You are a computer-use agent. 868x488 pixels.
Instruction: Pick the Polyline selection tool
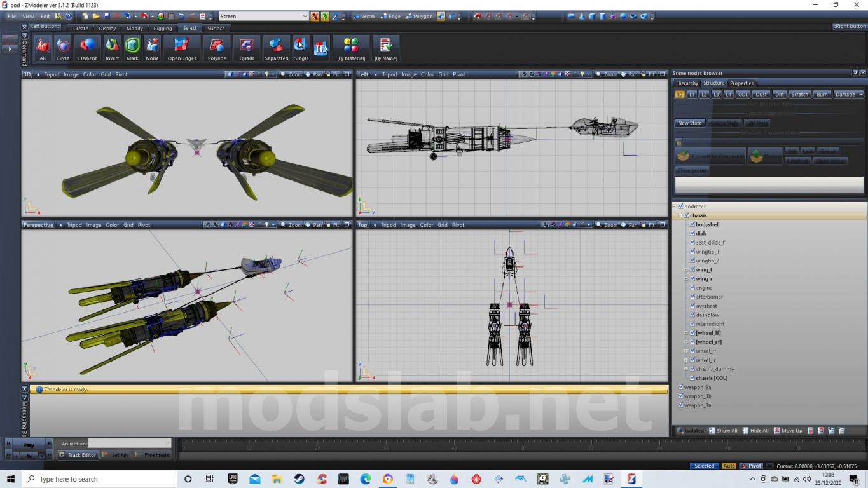[217, 48]
